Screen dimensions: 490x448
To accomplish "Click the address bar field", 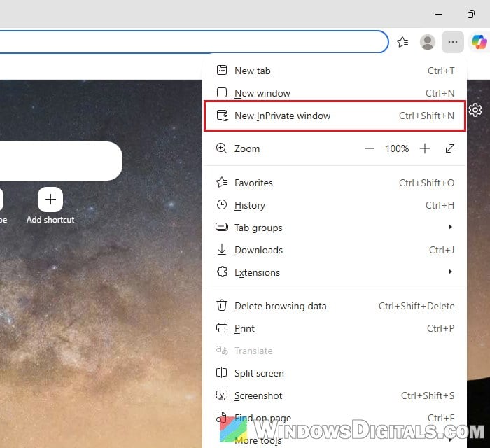I will pyautogui.click(x=194, y=42).
